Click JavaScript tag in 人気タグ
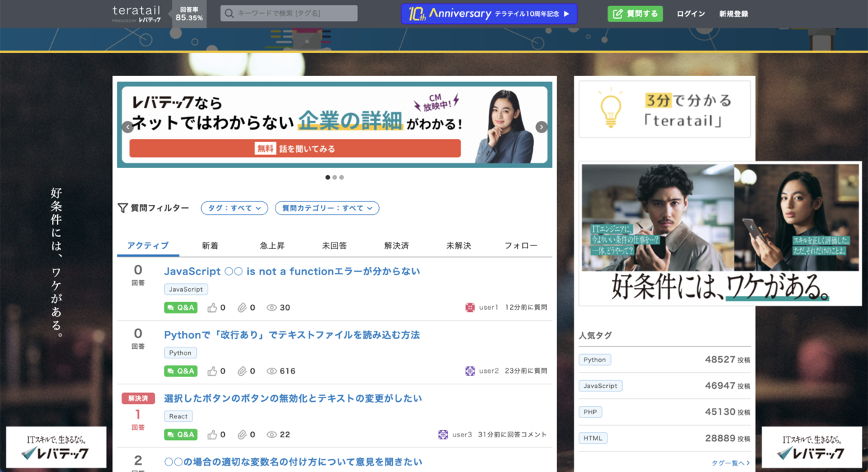 600,386
